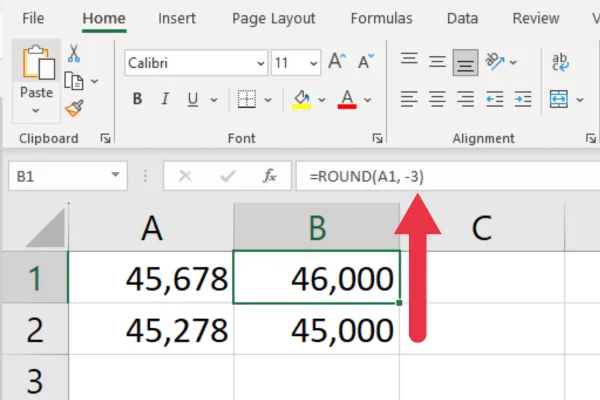600x400 pixels.
Task: Activate the Format Painter brush
Action: (74, 108)
